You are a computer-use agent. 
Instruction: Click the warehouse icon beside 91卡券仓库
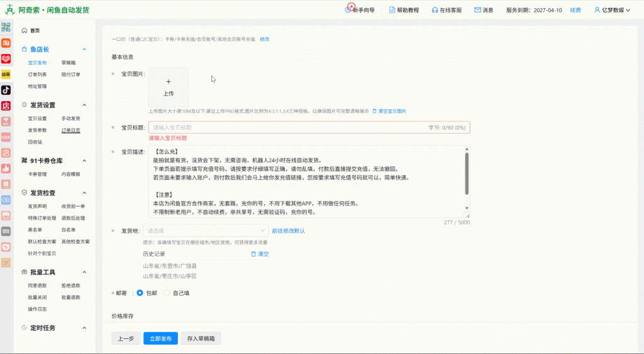coord(25,160)
